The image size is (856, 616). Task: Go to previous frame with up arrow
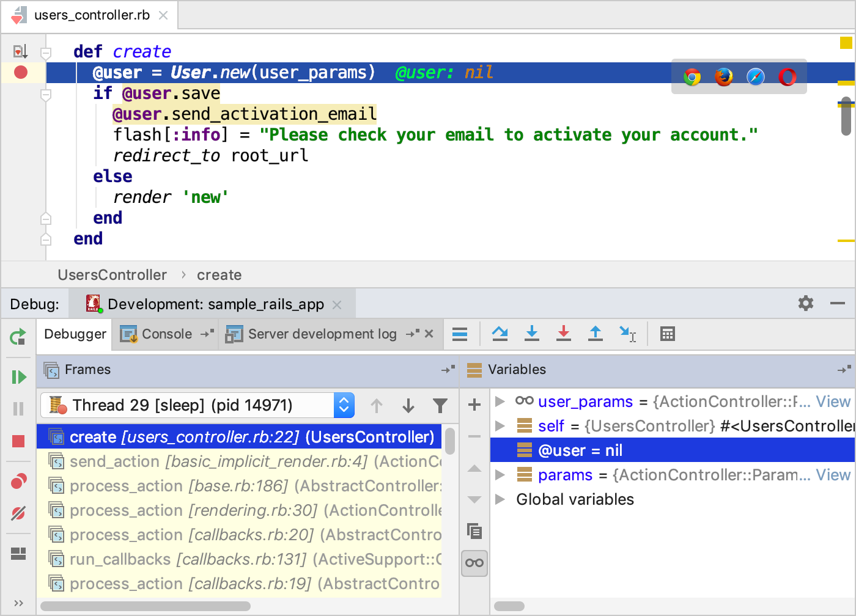click(x=377, y=405)
